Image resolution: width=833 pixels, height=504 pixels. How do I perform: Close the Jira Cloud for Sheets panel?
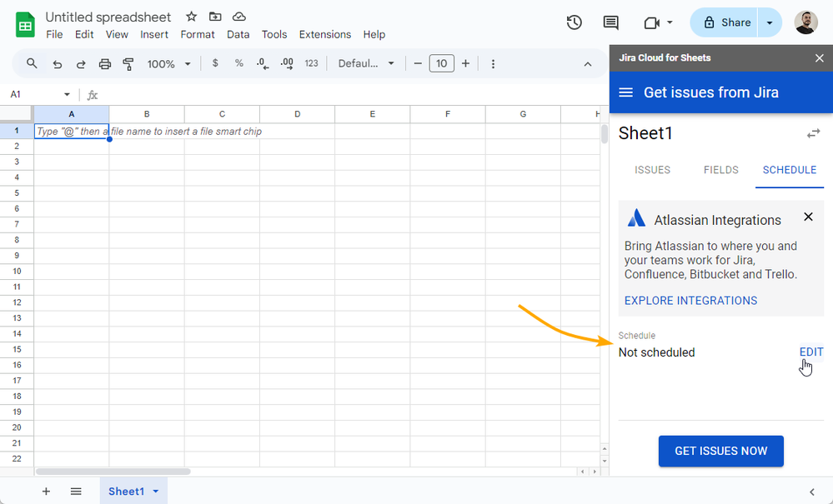tap(819, 57)
